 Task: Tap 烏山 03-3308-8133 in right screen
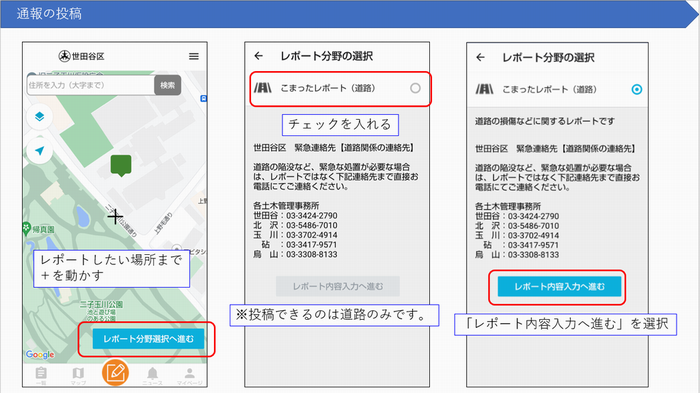tap(517, 255)
